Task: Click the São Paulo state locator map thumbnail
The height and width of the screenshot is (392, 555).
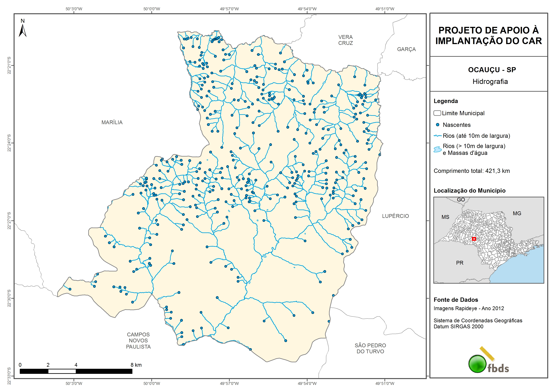Action: click(x=489, y=240)
